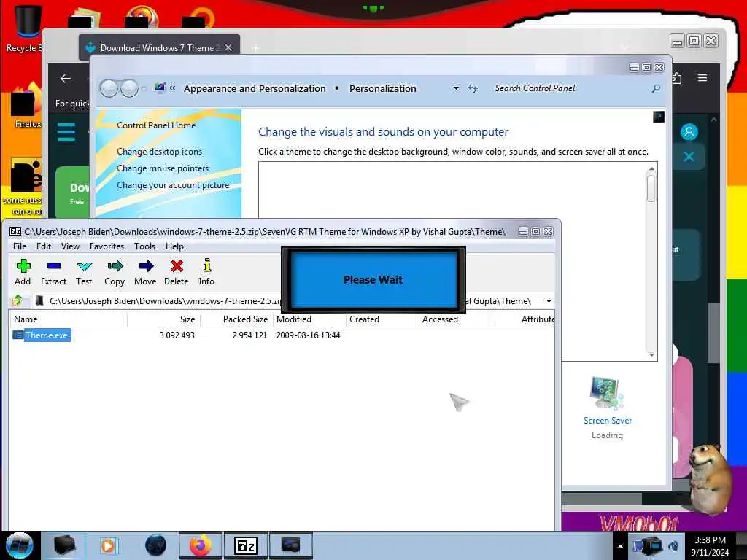Go forward in Control Panel navigation
Image resolution: width=747 pixels, height=560 pixels.
129,88
